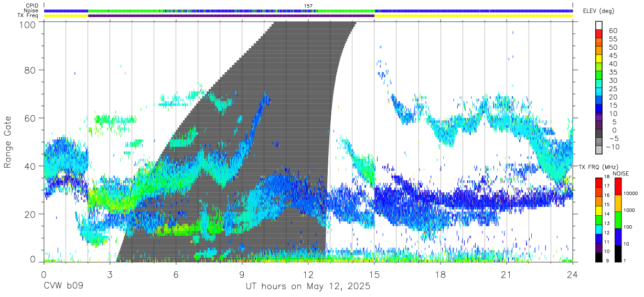Select the green 13–14 MHz TX frequency swatch

tap(599, 219)
